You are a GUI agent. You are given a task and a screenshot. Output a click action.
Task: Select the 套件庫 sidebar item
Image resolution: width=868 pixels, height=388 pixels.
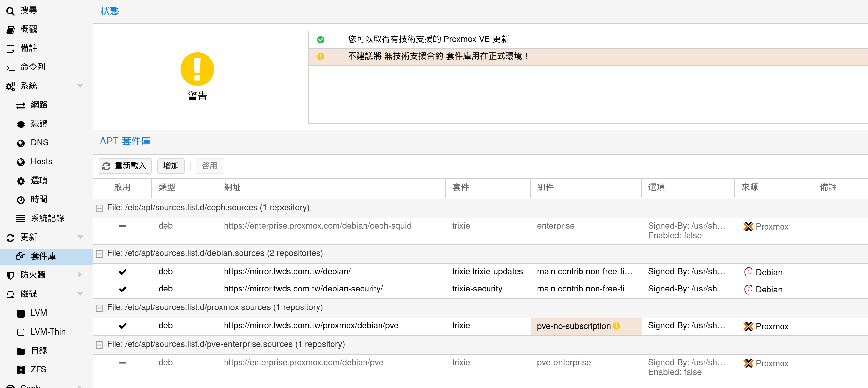point(46,256)
